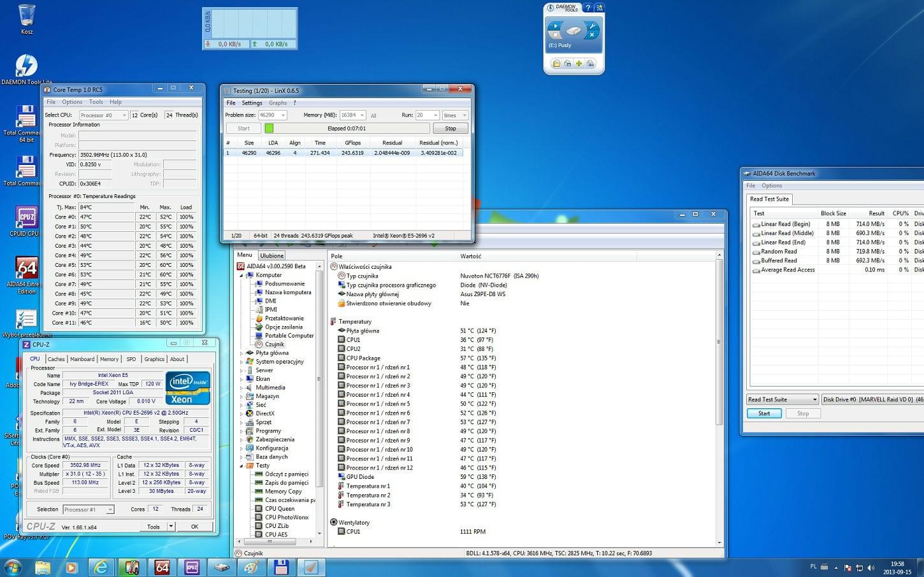Click the Tools button in CPU-Z
The height and width of the screenshot is (577, 924).
(x=153, y=527)
